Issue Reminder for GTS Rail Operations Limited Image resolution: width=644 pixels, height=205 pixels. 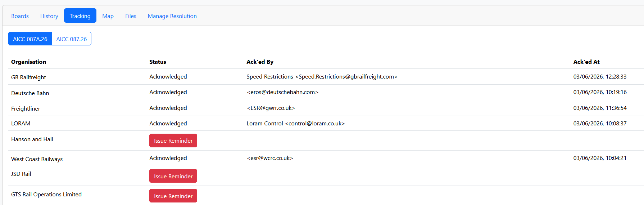[x=173, y=196]
